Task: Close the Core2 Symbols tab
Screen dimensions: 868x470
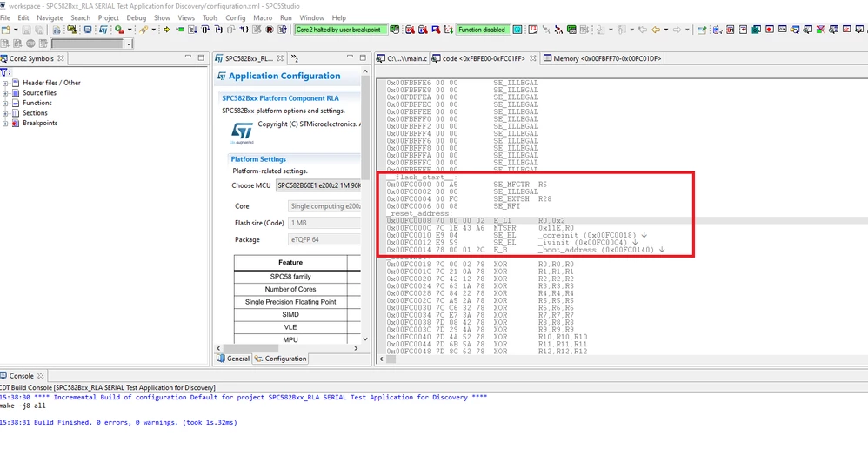Action: click(61, 58)
